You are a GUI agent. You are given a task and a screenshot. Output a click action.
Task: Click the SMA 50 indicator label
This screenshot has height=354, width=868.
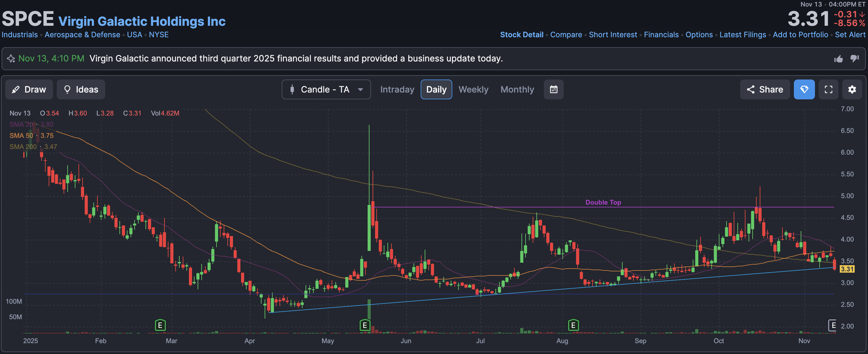pos(21,135)
